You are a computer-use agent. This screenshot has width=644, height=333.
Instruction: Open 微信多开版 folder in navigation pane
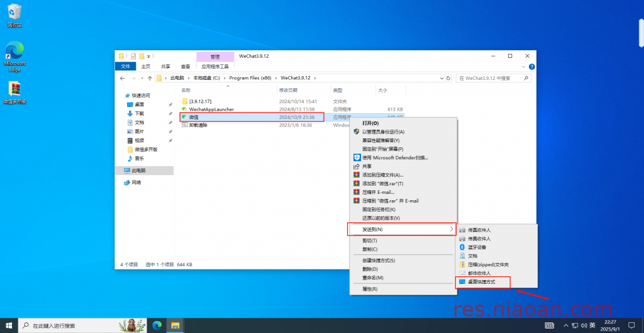pos(146,150)
